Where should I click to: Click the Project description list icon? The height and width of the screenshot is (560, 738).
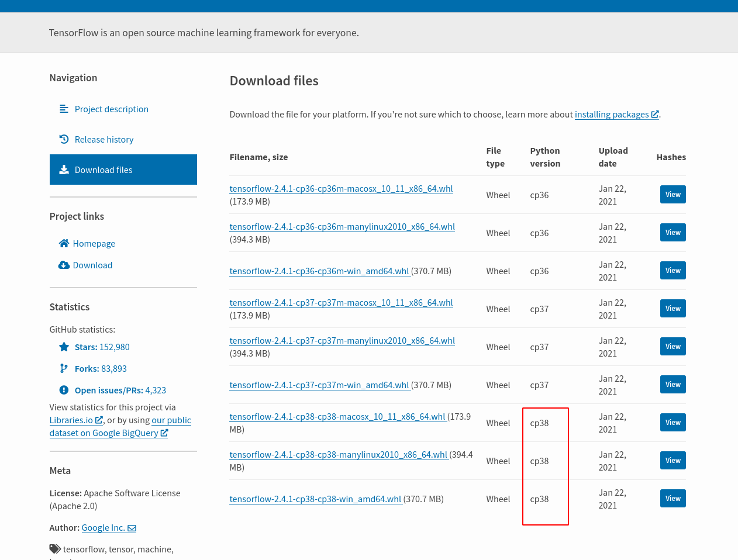[64, 109]
